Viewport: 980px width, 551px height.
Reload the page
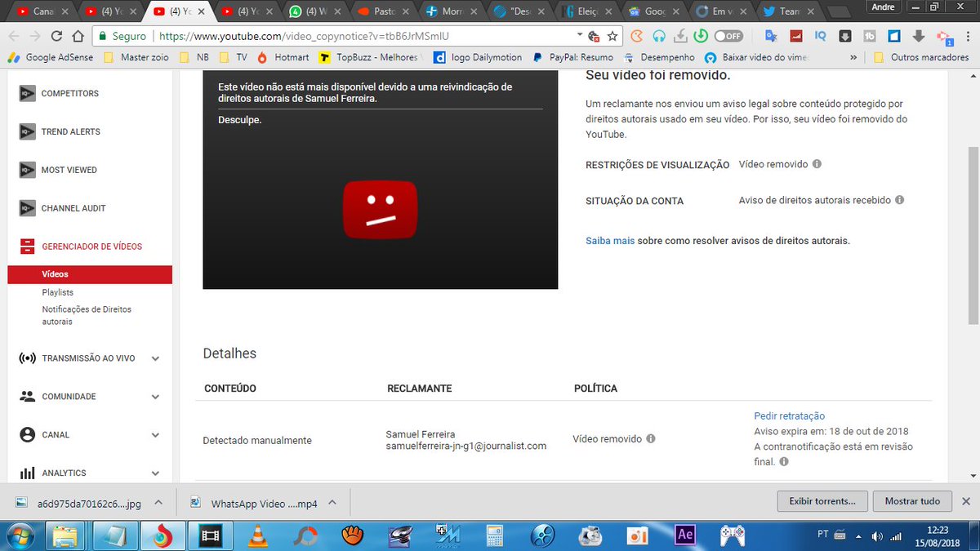point(56,37)
